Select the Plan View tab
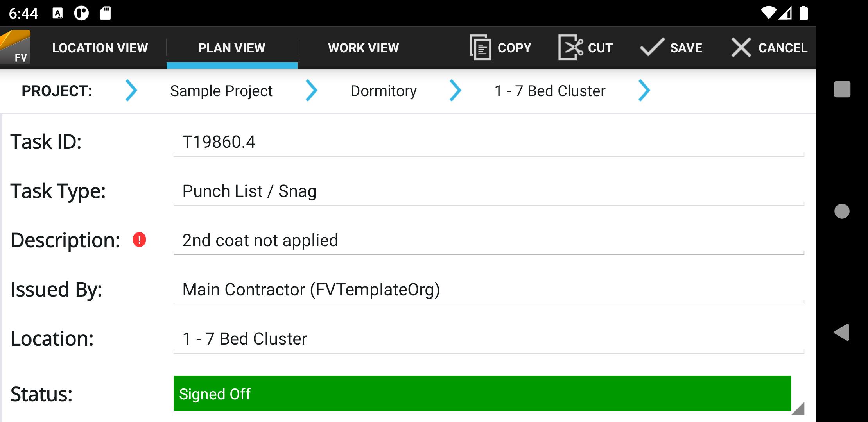The image size is (868, 422). 231,48
